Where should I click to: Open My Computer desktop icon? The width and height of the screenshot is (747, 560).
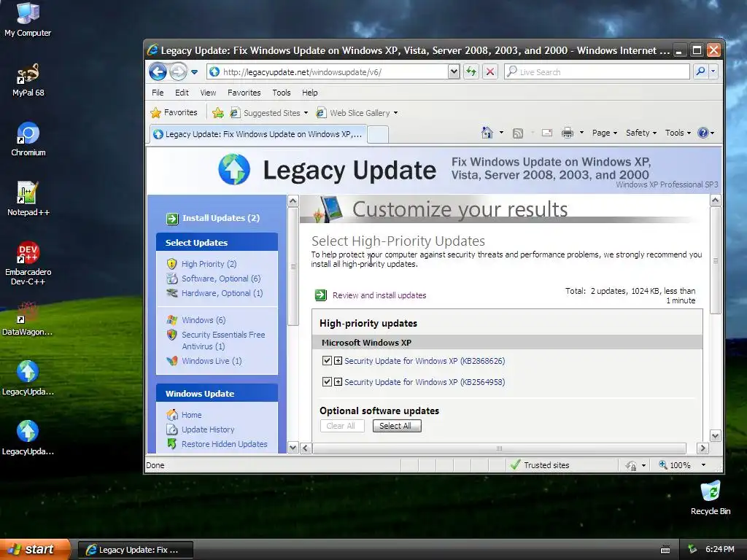(x=28, y=20)
